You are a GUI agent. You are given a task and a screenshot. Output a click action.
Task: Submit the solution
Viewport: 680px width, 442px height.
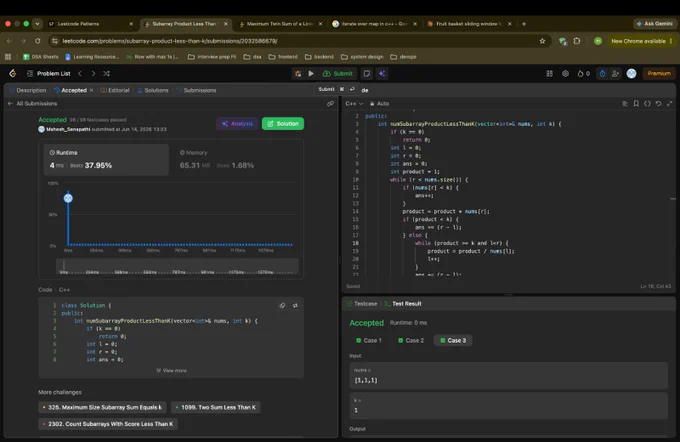[338, 74]
